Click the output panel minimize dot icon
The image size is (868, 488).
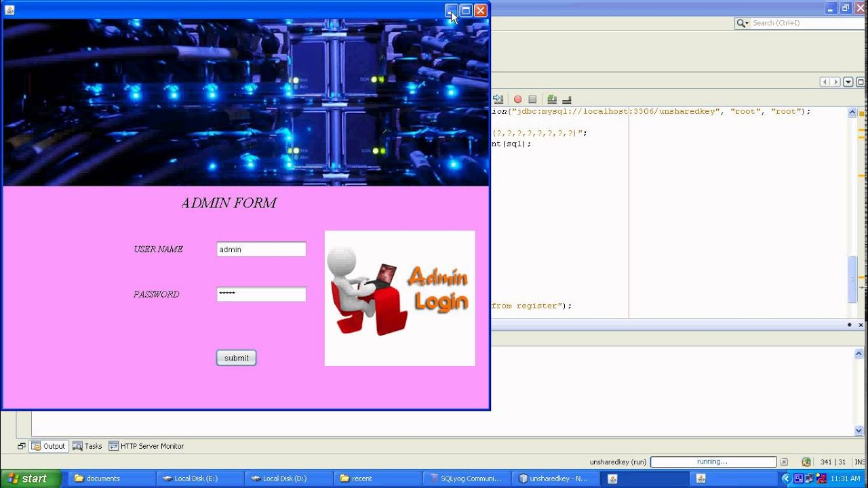(849, 325)
